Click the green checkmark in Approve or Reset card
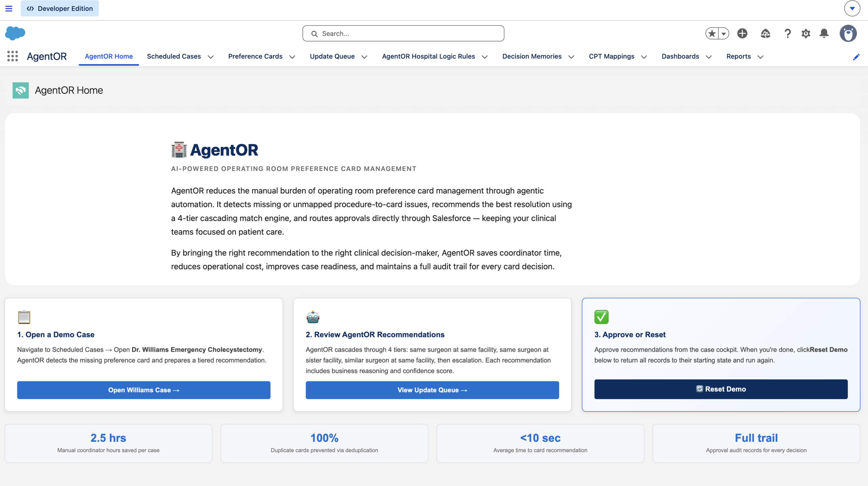The height and width of the screenshot is (486, 868). tap(601, 317)
